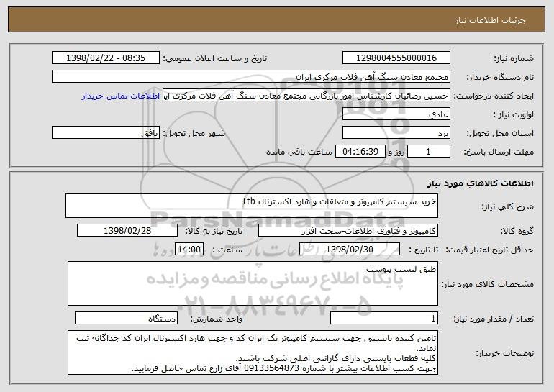Click the توضیحات خریدار text area

coord(253,352)
